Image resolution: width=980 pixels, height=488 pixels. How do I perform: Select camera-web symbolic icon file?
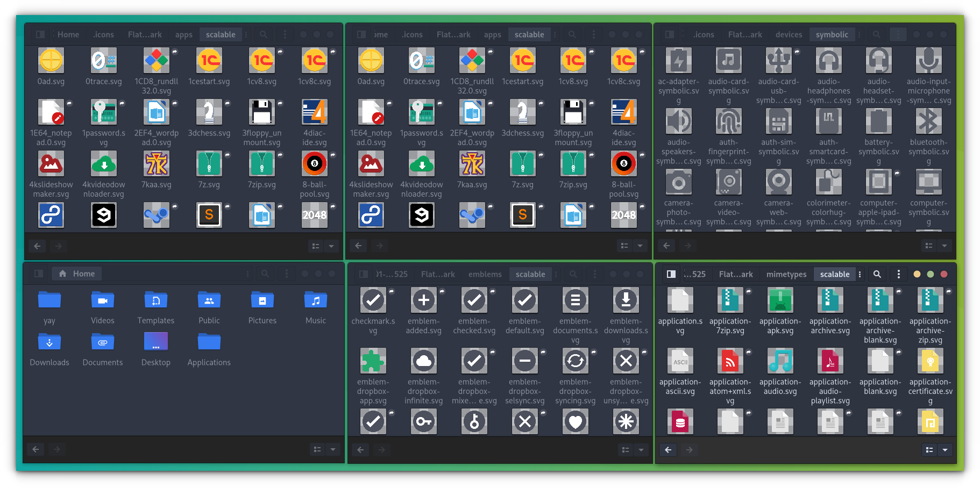coord(778,182)
